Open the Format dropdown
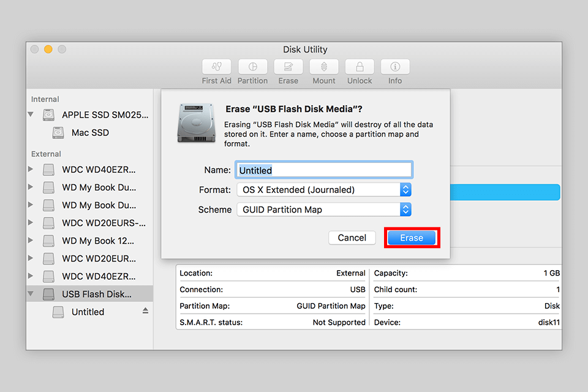Viewport: 588px width, 392px height. coord(323,190)
